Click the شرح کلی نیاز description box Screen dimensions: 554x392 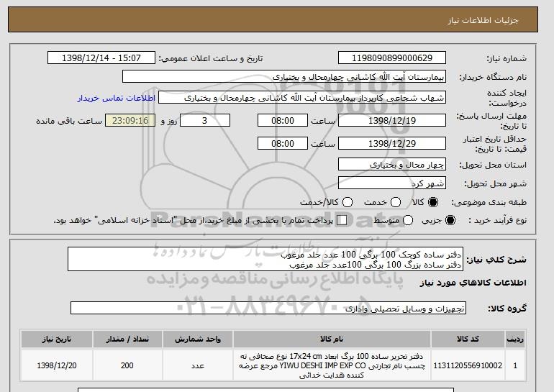(x=265, y=260)
